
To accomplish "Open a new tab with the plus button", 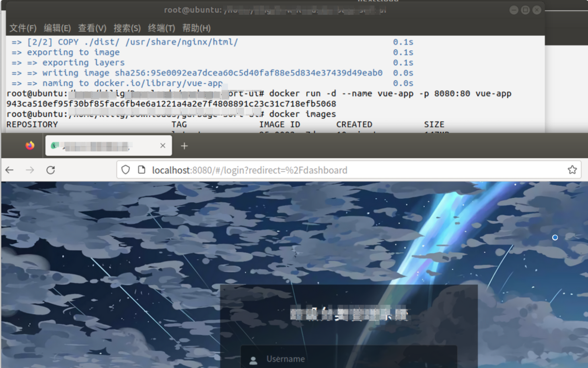I will pos(184,145).
